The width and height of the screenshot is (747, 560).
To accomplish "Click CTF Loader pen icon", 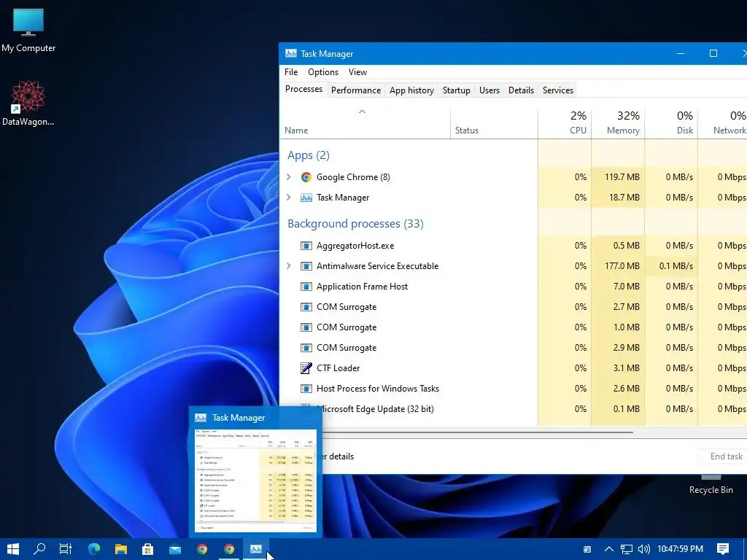I will click(x=306, y=368).
